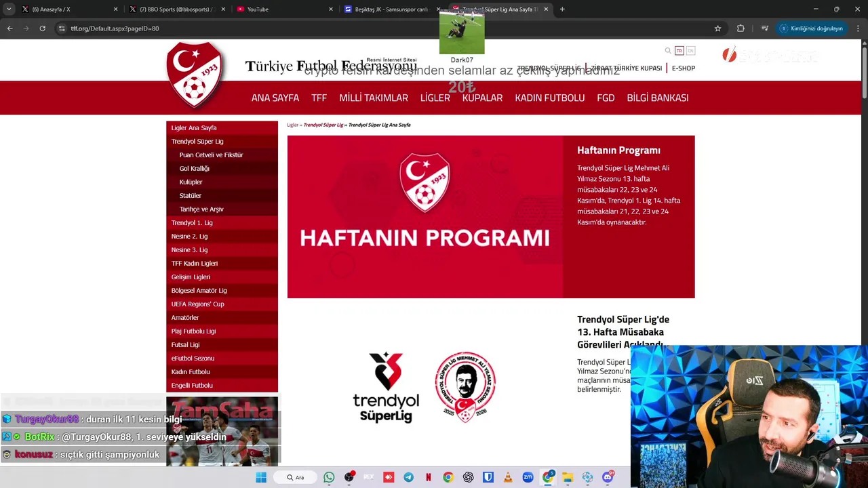Expand Trendyol 1. Lig section
The image size is (868, 488).
tap(222, 222)
